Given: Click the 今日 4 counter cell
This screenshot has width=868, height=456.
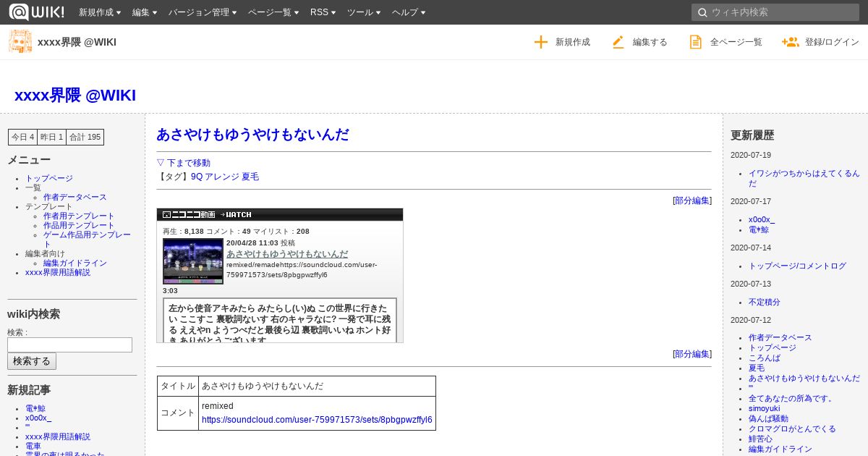Looking at the screenshot, I should [22, 137].
